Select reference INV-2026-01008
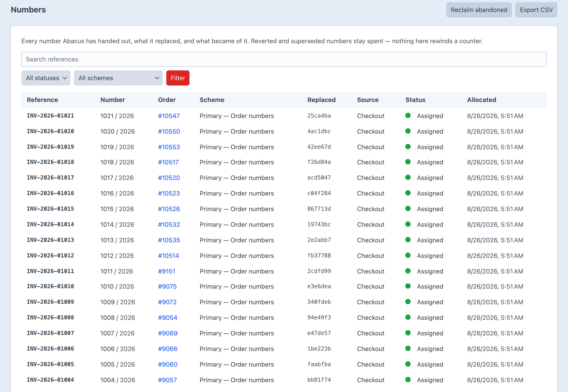 tap(50, 318)
